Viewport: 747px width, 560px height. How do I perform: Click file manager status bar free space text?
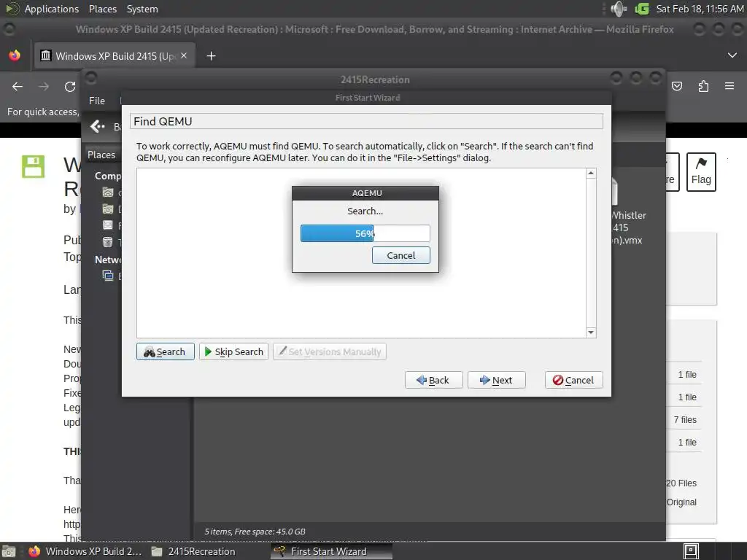tap(255, 532)
